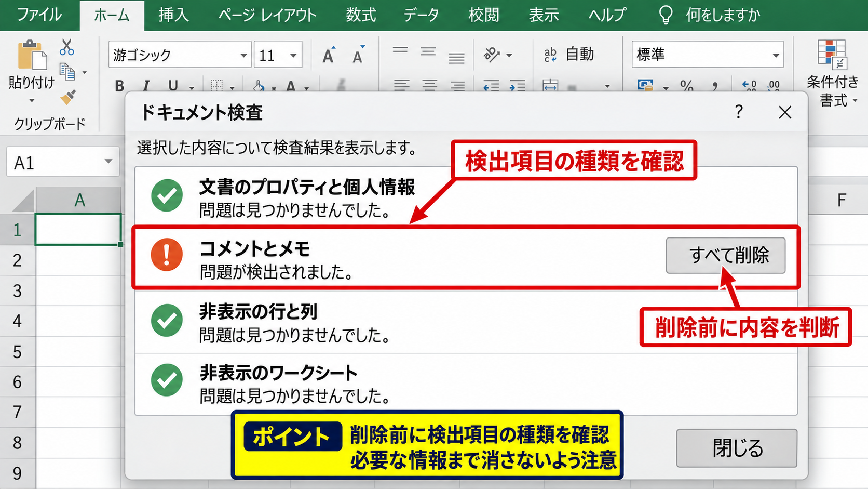868x489 pixels.
Task: Toggle Bold formatting
Action: tap(119, 85)
